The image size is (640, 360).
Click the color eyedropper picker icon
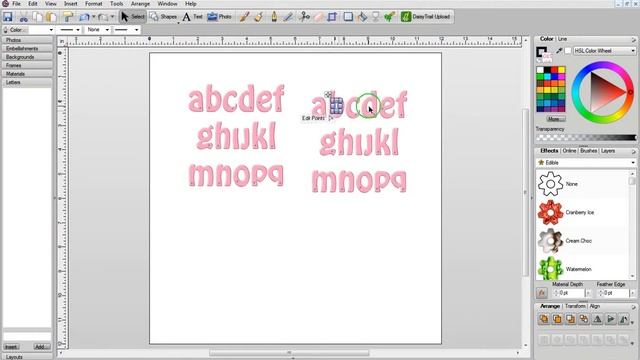559,51
